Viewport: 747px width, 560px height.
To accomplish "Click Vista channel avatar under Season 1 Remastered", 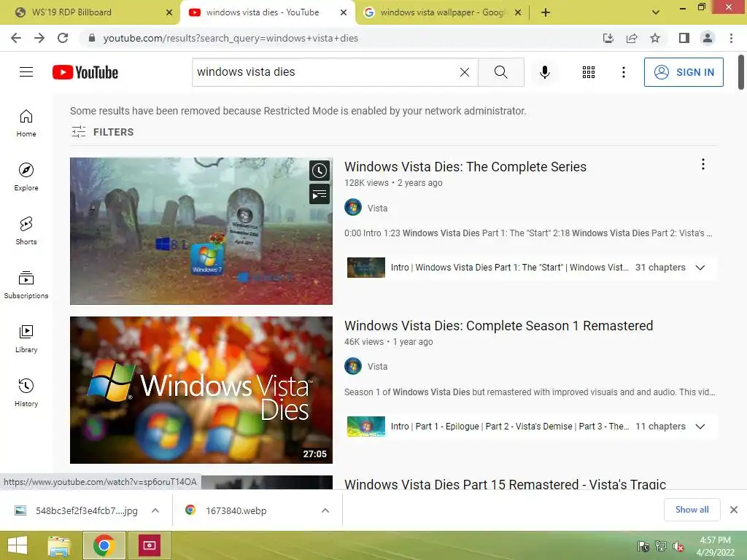I will [x=353, y=366].
